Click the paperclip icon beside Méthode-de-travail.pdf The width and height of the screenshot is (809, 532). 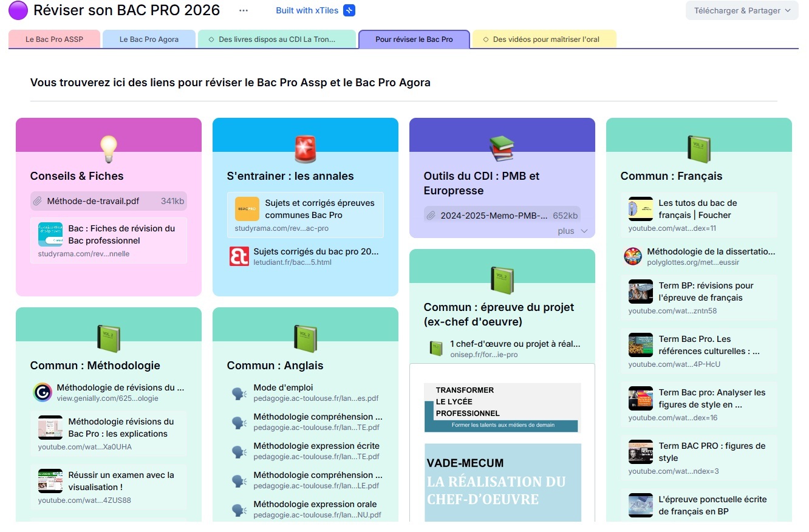pos(38,201)
